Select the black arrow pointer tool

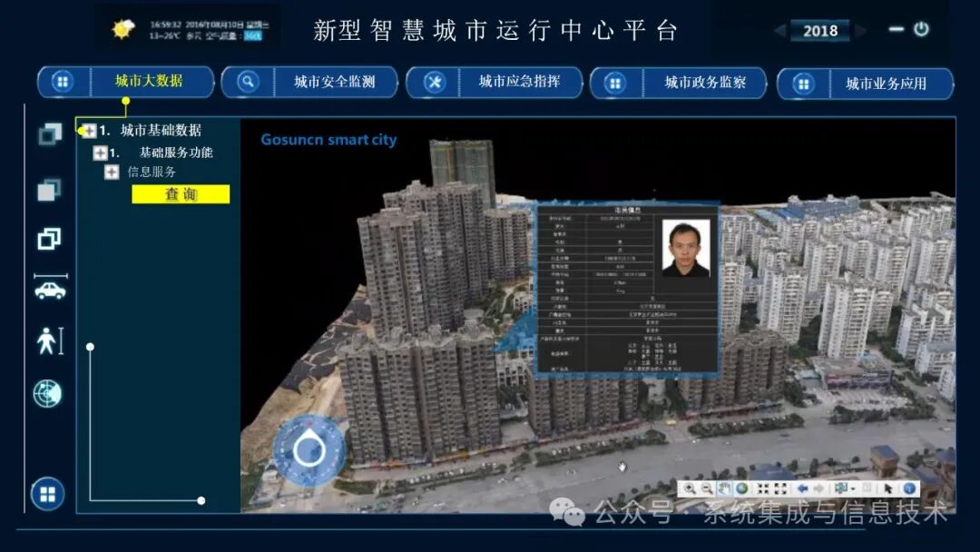point(888,488)
